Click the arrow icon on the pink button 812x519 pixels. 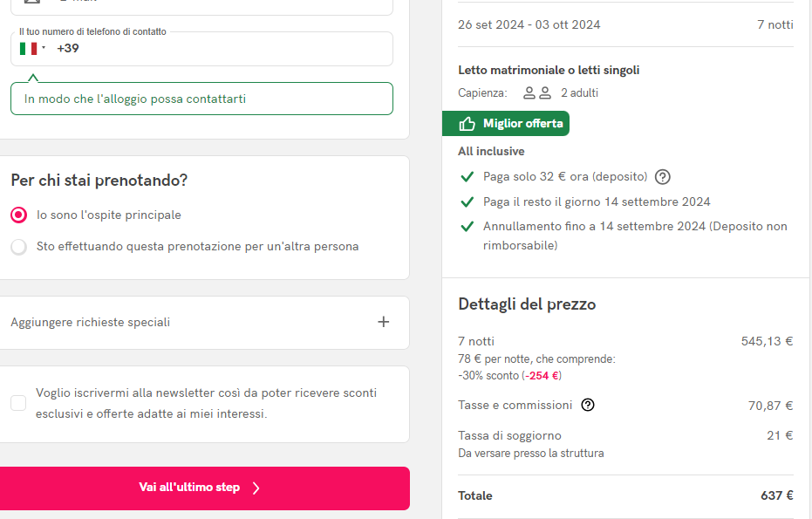tap(256, 488)
